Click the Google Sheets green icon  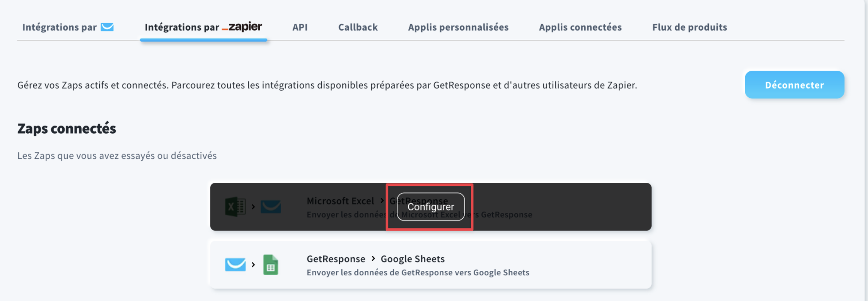(270, 265)
